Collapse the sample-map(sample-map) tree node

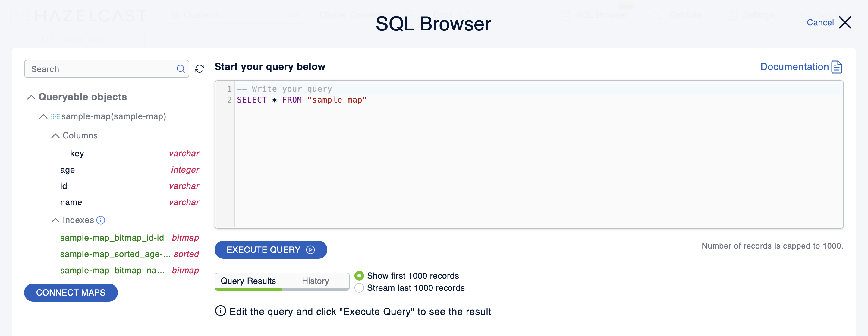pos(43,116)
